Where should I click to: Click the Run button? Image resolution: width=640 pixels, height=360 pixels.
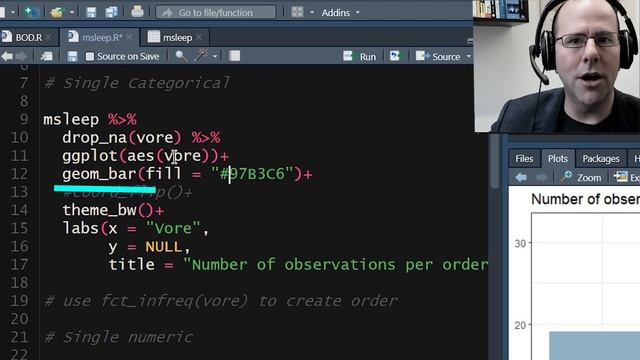pos(360,56)
